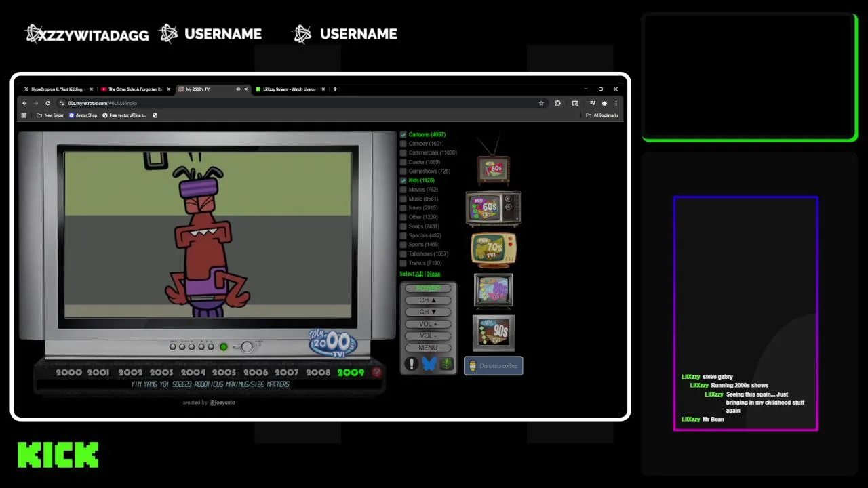Open a new browser tab with plus icon
The height and width of the screenshot is (488, 868).
(x=335, y=89)
